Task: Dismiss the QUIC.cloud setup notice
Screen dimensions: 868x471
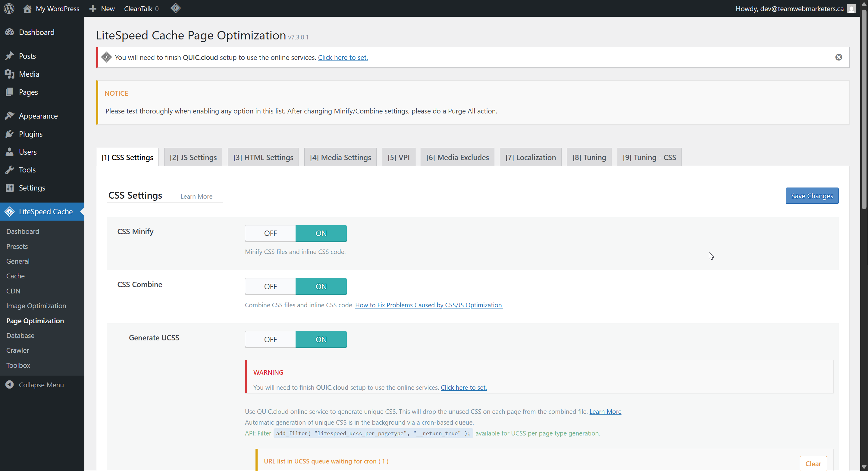Action: tap(838, 57)
